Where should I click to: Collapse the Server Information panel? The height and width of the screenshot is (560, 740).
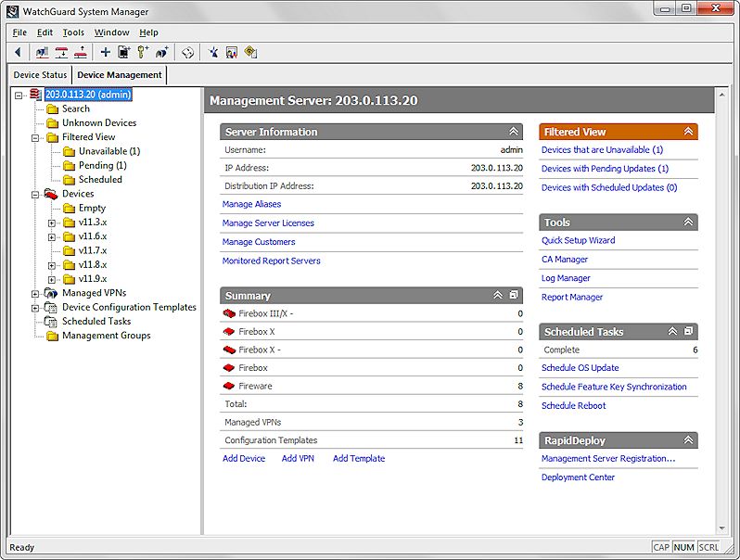[513, 132]
